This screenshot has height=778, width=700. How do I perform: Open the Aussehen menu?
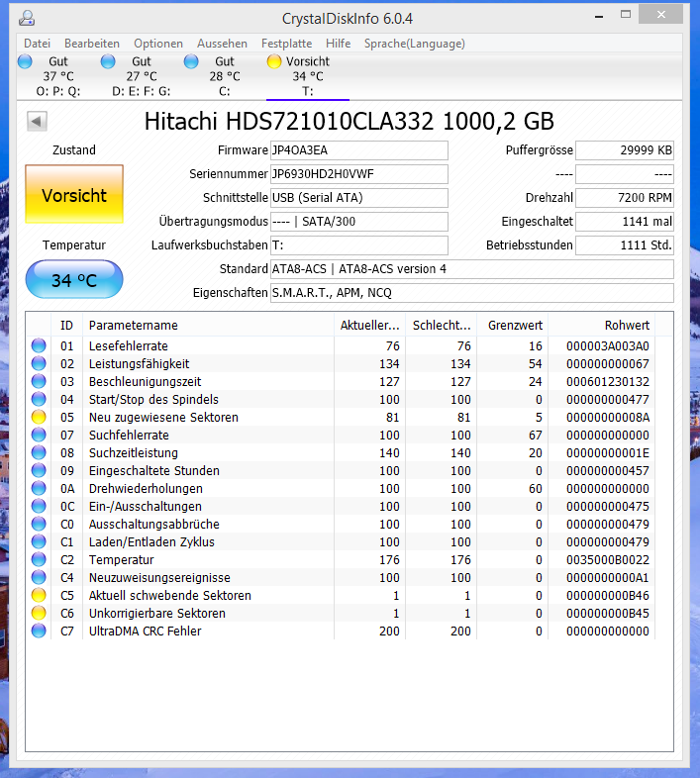pyautogui.click(x=222, y=44)
